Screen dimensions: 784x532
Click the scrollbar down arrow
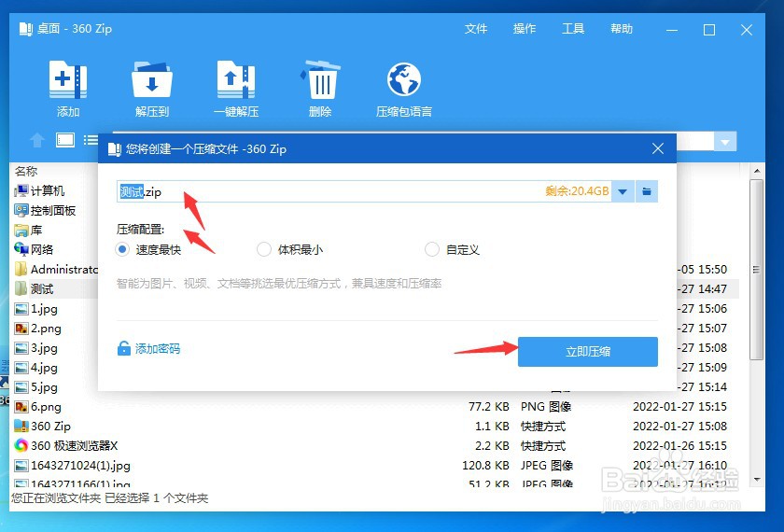(757, 480)
